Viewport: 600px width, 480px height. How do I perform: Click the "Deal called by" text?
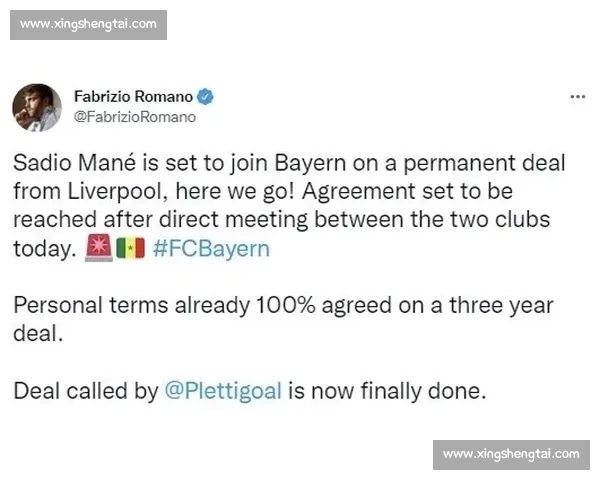pyautogui.click(x=86, y=391)
